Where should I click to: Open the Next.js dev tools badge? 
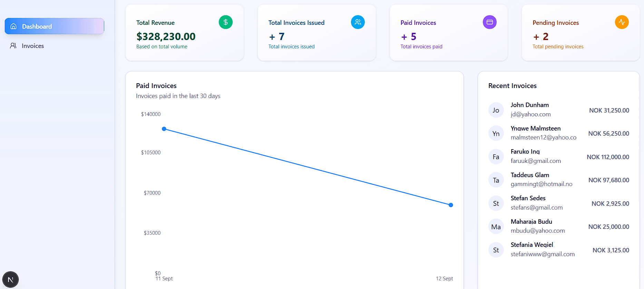click(x=10, y=280)
